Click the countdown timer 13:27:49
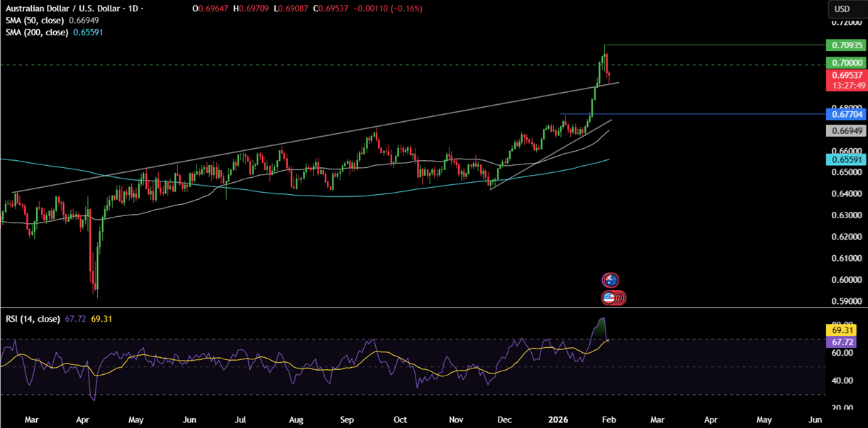Image resolution: width=868 pixels, height=428 pixels. point(846,84)
